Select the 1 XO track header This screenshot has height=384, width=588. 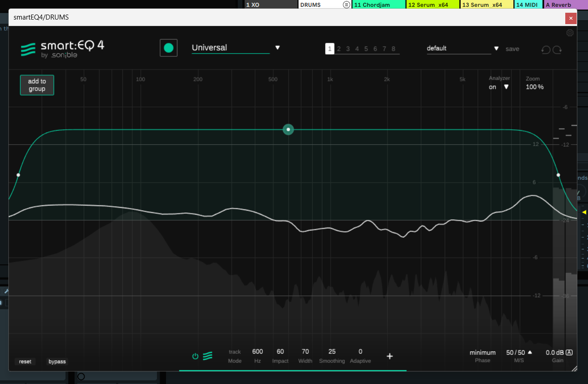271,5
